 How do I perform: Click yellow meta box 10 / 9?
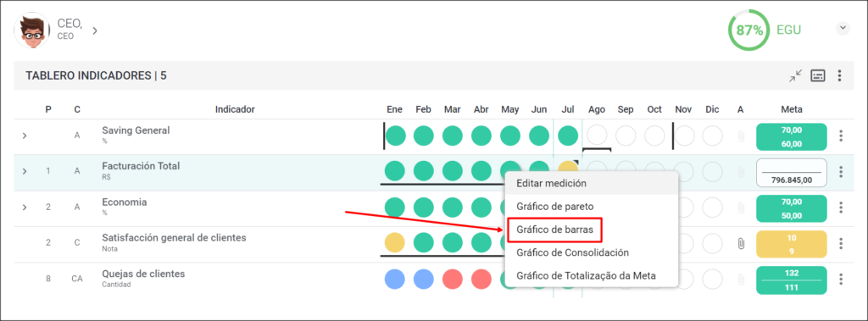tap(791, 245)
